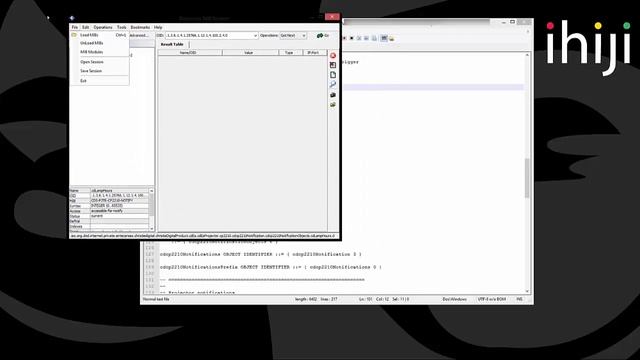Select Open Session menu entry
The width and height of the screenshot is (640, 360).
tap(100, 62)
